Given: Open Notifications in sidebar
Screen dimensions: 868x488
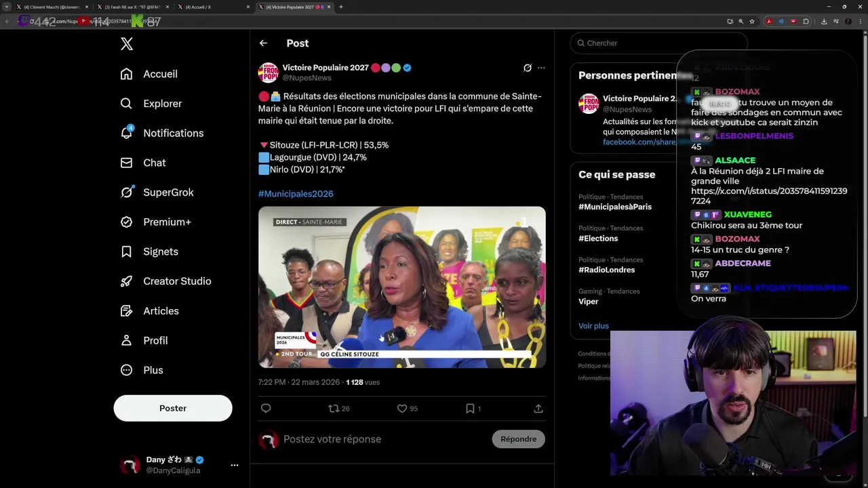Looking at the screenshot, I should click(x=161, y=133).
